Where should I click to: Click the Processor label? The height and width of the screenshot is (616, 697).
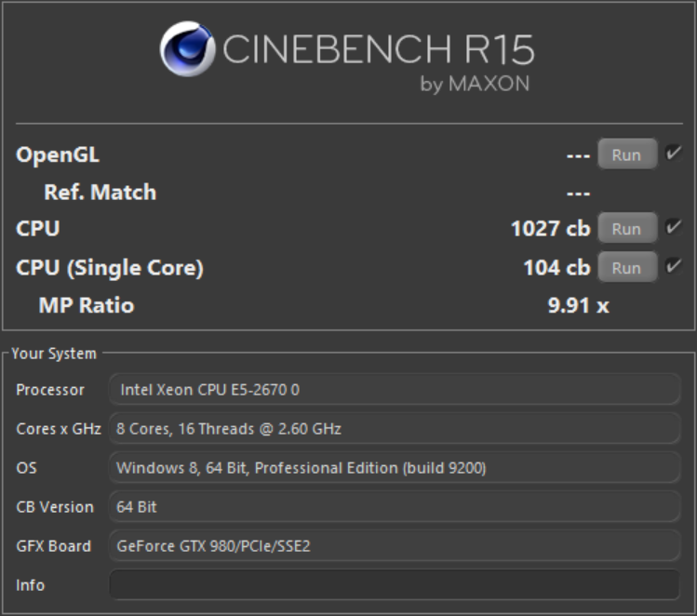click(x=50, y=390)
